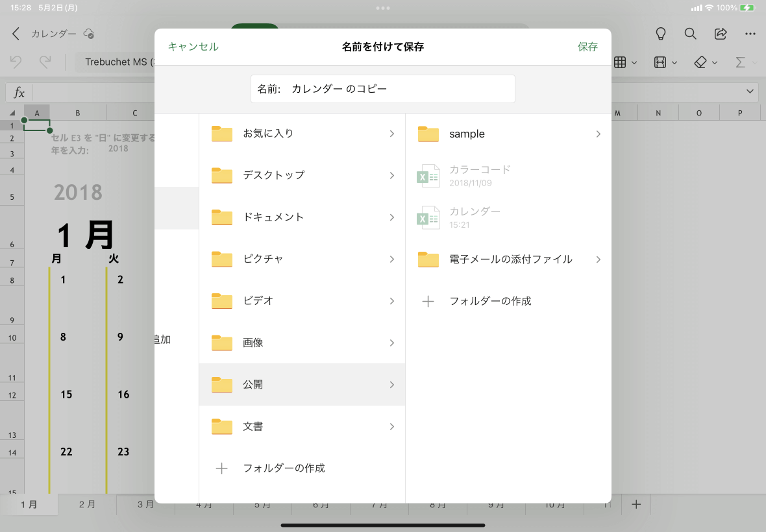The width and height of the screenshot is (766, 532).
Task: Open the search magnifier icon
Action: (691, 34)
